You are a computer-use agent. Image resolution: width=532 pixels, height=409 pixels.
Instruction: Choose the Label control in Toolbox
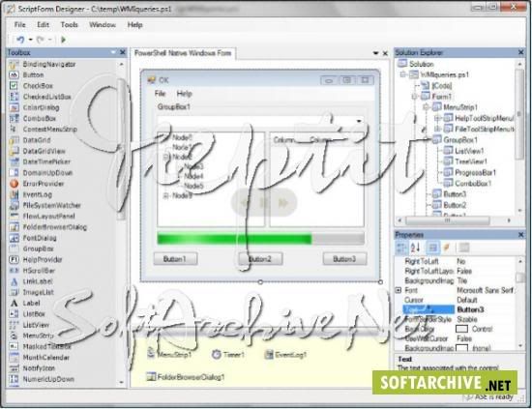pos(31,303)
